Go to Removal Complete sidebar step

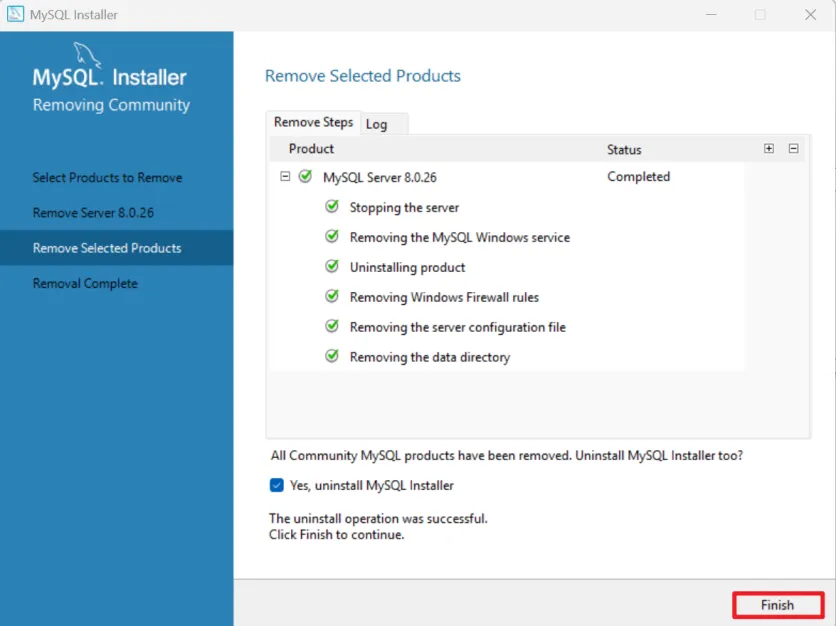tap(85, 283)
